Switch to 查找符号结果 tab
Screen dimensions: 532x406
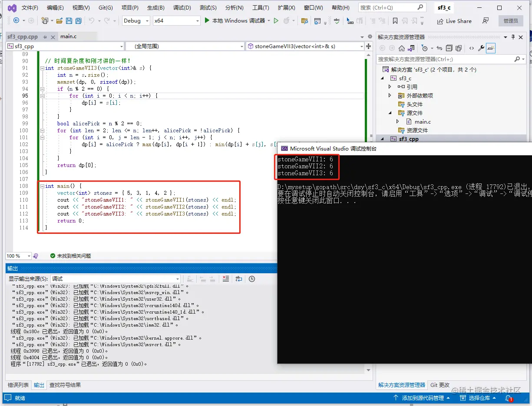(65, 385)
